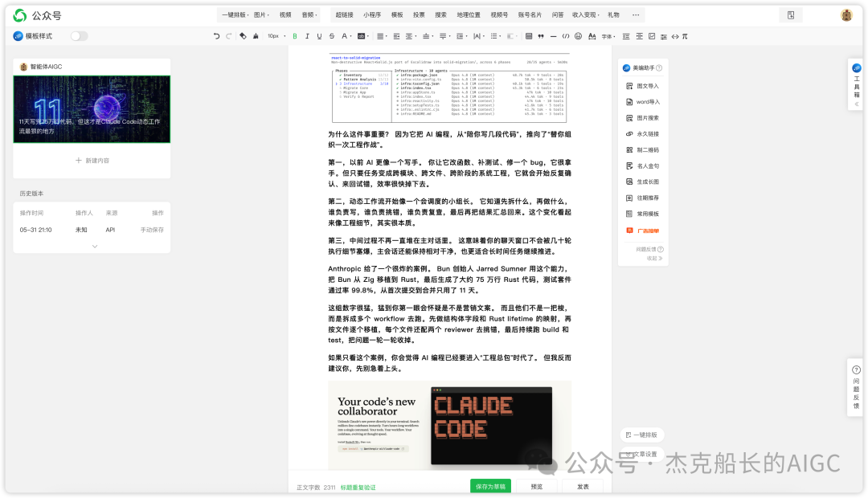
Task: Open the bullet list style dropdown
Action: (x=495, y=36)
